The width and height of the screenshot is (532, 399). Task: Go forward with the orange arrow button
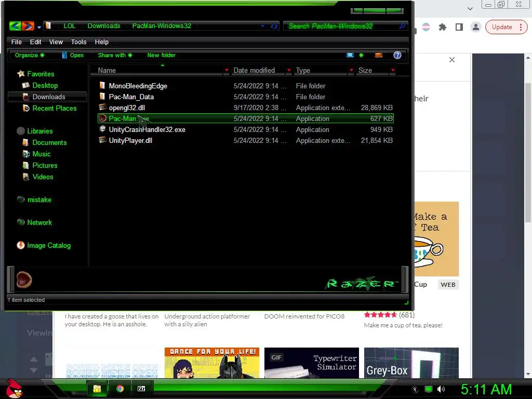coord(28,26)
